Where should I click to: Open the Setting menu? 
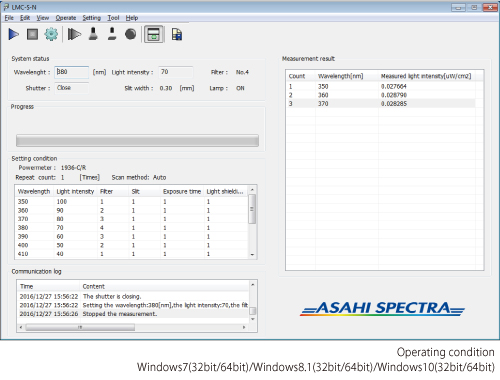pos(92,18)
